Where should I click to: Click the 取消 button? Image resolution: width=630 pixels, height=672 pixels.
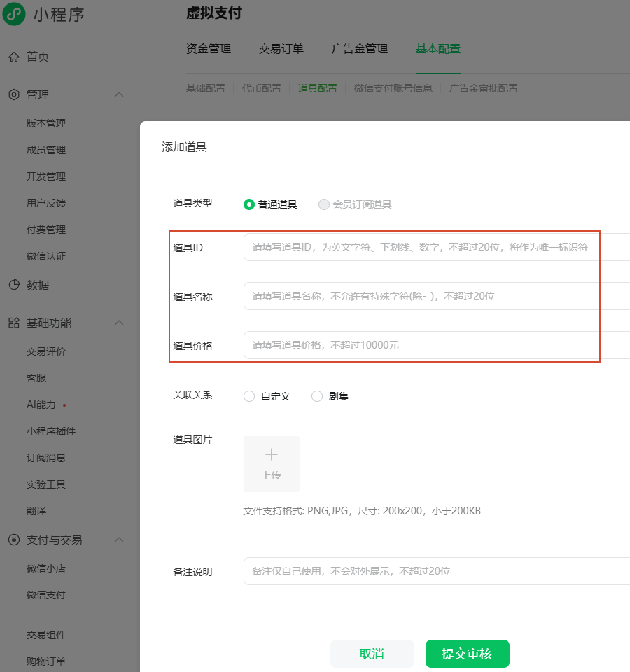point(372,654)
